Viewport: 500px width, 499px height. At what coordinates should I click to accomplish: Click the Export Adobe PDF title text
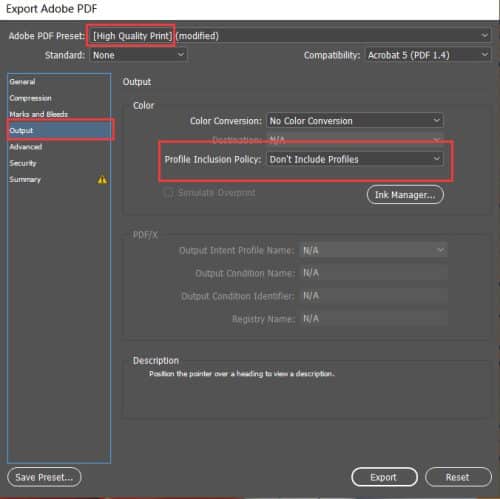(x=52, y=9)
